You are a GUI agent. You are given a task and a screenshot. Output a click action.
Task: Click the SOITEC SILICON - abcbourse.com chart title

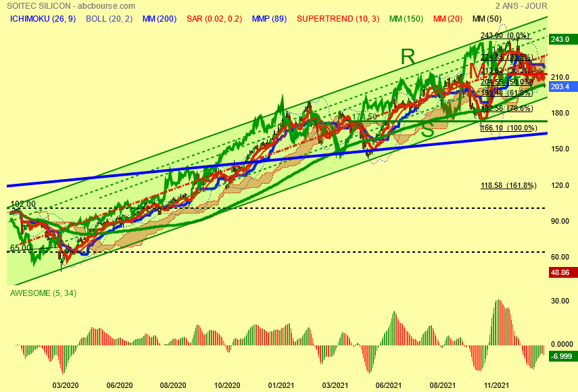71,6
